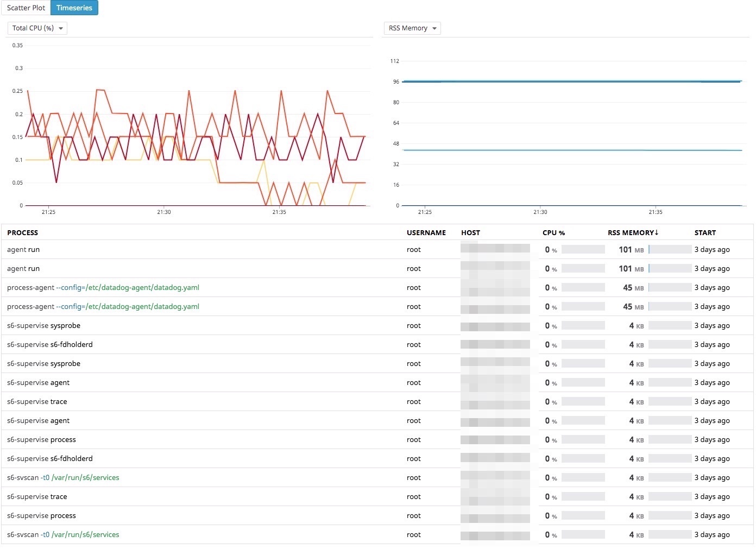Viewport: 756px width, 549px height.
Task: Select the Timeseries tab
Action: 74,8
